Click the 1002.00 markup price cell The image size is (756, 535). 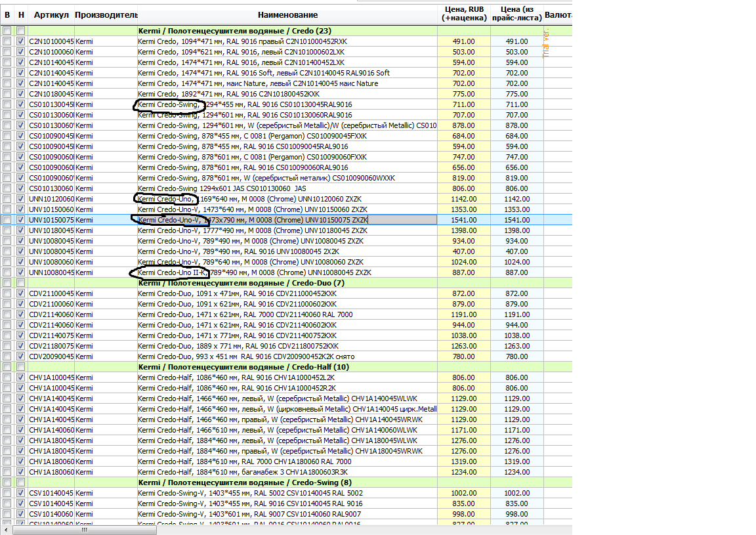[x=464, y=493]
